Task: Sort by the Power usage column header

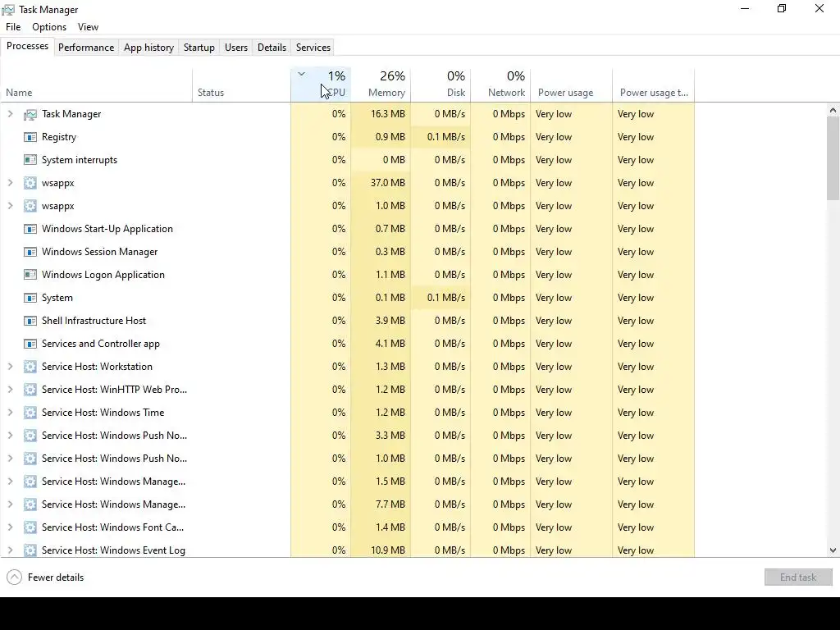Action: pyautogui.click(x=572, y=85)
